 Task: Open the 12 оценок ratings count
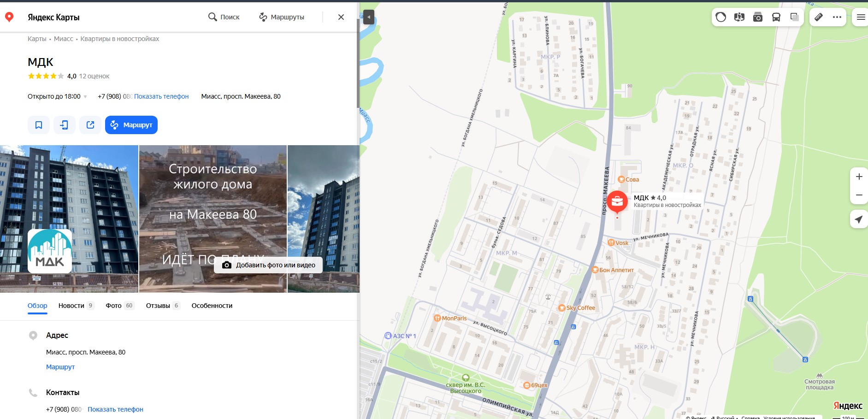coord(94,76)
